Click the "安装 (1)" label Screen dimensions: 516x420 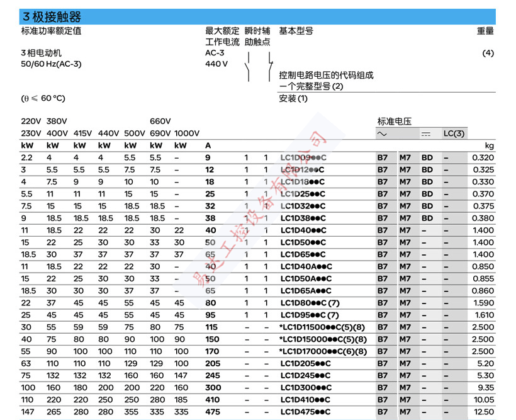pyautogui.click(x=293, y=98)
